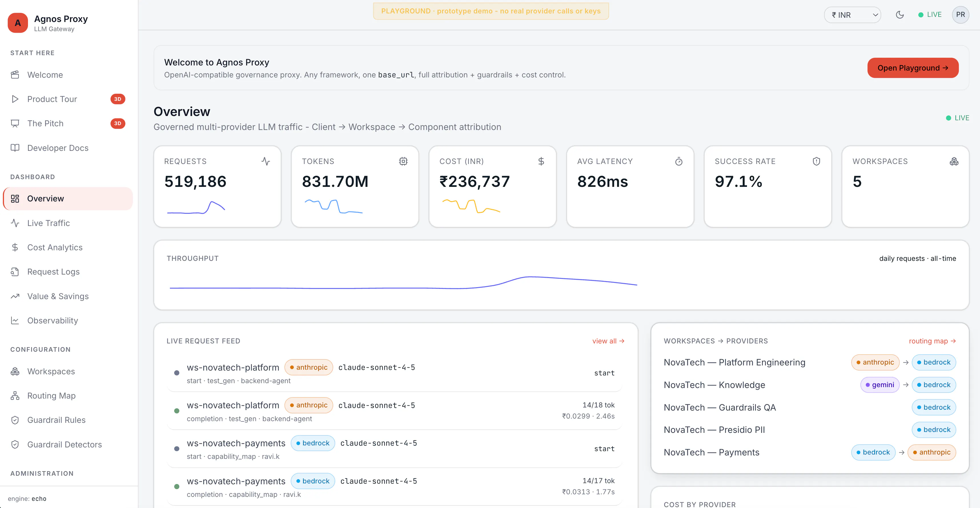Click the '826ms' latency value
This screenshot has height=508, width=980.
click(x=603, y=181)
